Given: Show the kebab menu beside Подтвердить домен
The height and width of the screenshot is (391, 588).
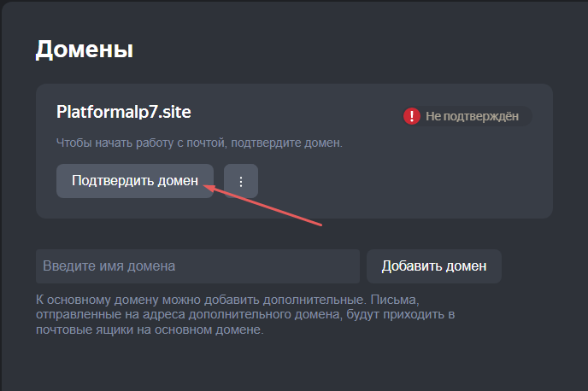Looking at the screenshot, I should 241,181.
